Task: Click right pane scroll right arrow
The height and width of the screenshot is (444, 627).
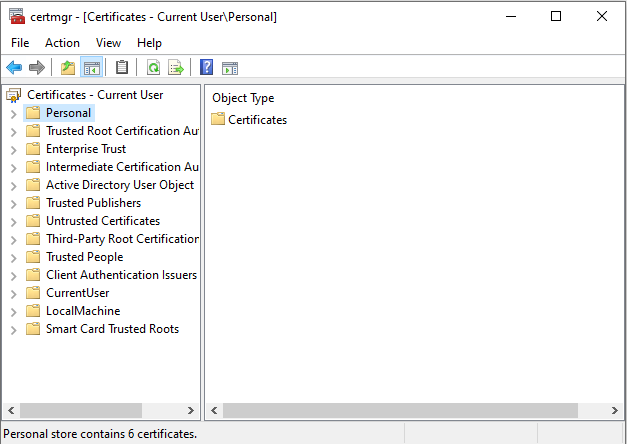Action: pyautogui.click(x=615, y=410)
